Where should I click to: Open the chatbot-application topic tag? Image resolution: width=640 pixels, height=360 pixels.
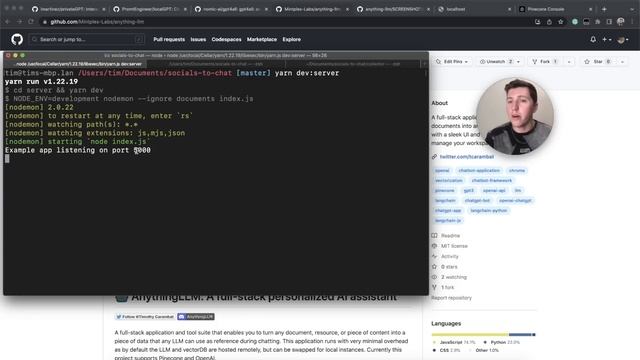point(479,171)
